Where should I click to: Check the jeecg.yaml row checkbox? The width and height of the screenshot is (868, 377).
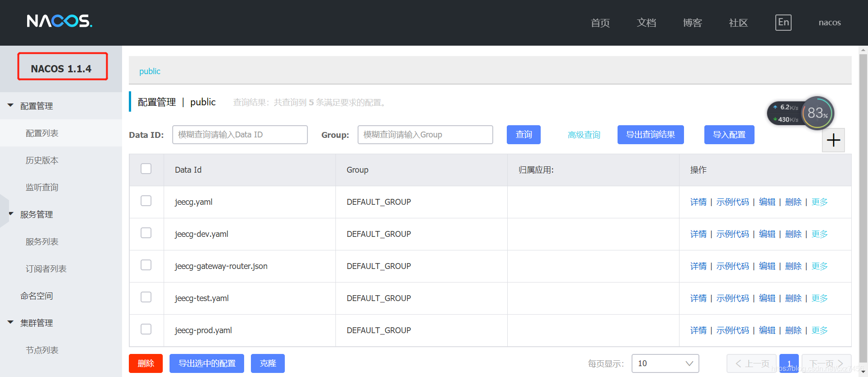146,201
